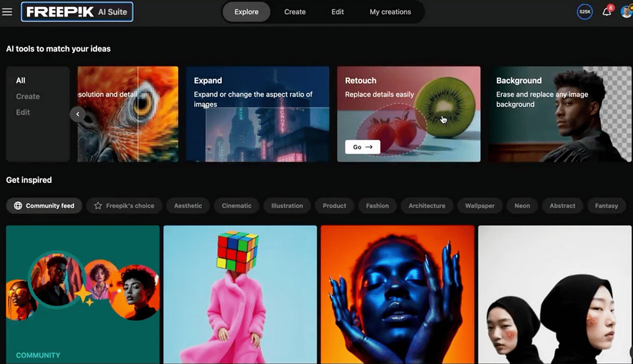
Task: Click the Freepik AI Suite logo
Action: pos(77,12)
